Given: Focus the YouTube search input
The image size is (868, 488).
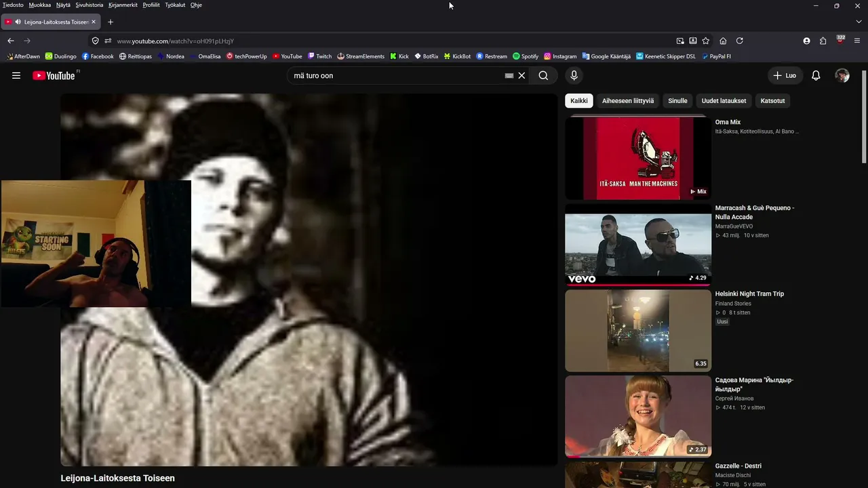Looking at the screenshot, I should (x=397, y=75).
